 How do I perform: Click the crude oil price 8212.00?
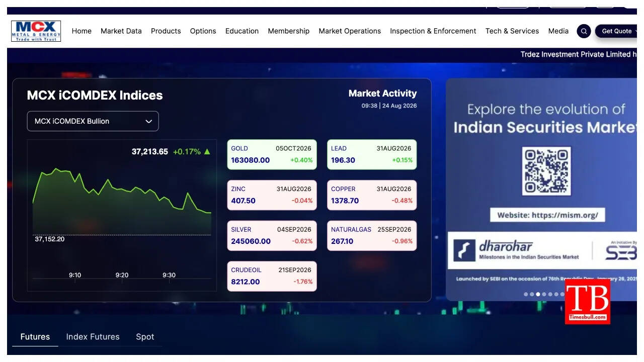click(x=246, y=282)
